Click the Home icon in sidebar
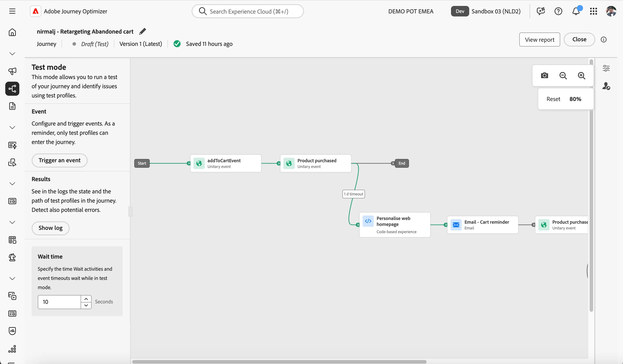 tap(12, 32)
